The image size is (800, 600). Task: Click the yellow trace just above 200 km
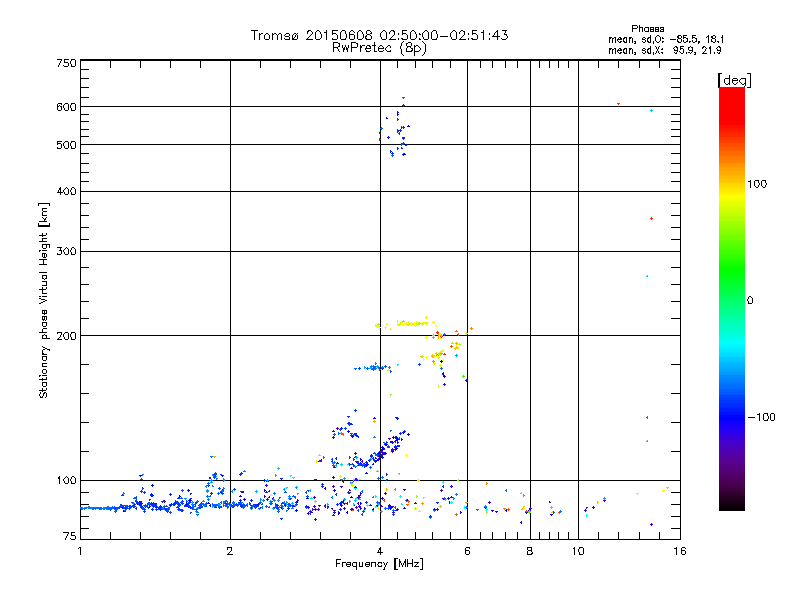click(x=407, y=323)
